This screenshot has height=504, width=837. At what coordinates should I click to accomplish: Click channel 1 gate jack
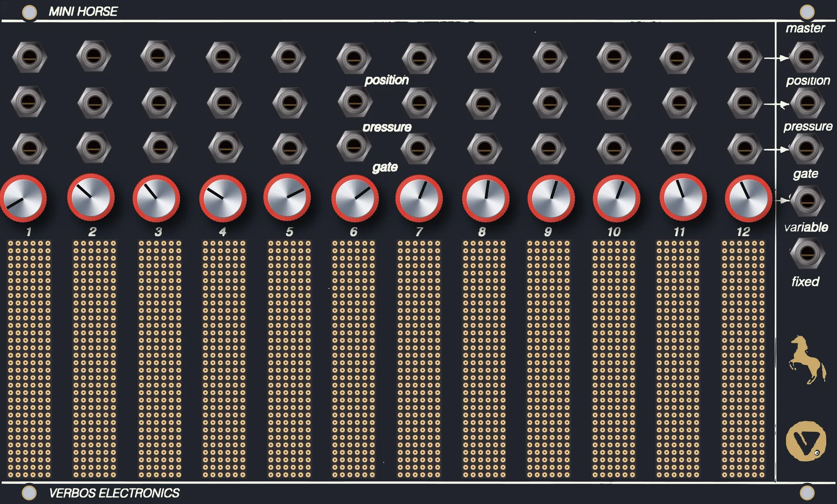29,149
